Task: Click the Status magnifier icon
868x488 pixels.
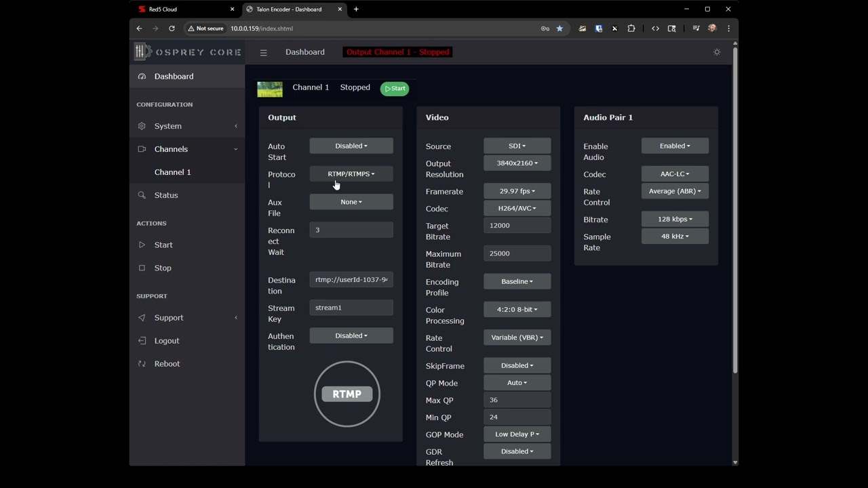Action: click(142, 195)
